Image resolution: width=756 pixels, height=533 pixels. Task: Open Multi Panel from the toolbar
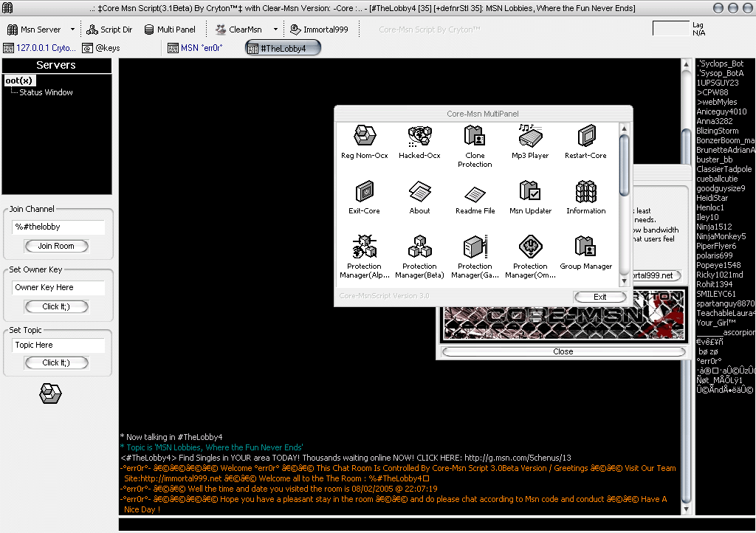click(171, 30)
